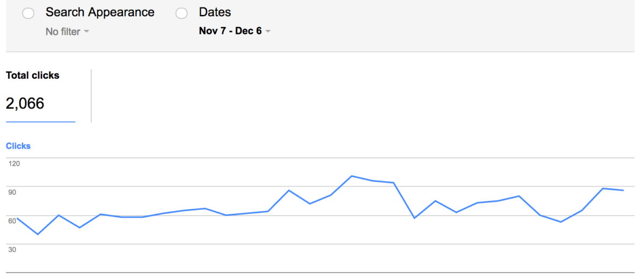Click the 60 y-axis label
The width and height of the screenshot is (644, 279).
(x=12, y=221)
